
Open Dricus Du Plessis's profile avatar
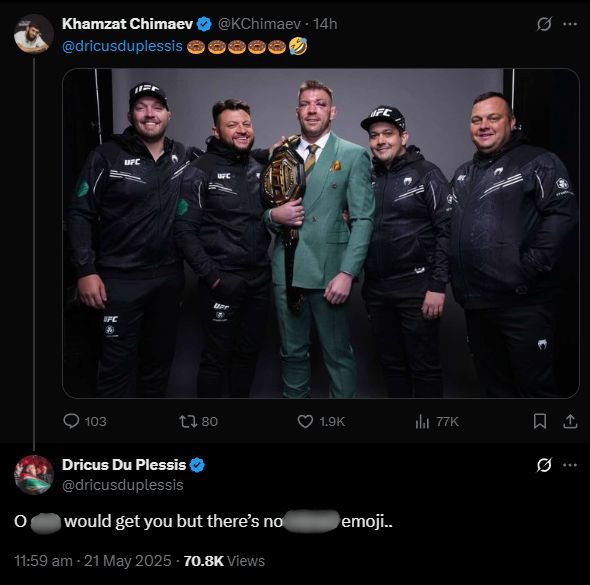click(33, 474)
